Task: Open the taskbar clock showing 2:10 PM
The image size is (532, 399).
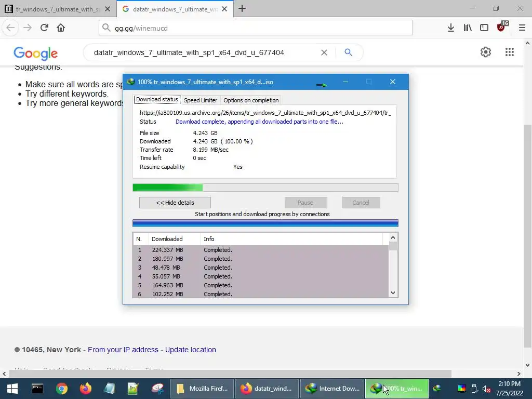Action: pos(510,389)
